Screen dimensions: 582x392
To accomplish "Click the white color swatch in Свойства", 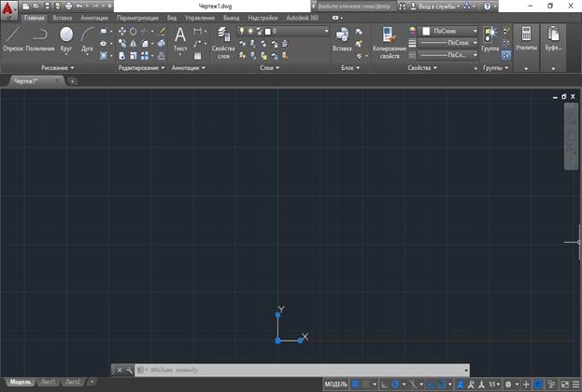I will point(426,31).
